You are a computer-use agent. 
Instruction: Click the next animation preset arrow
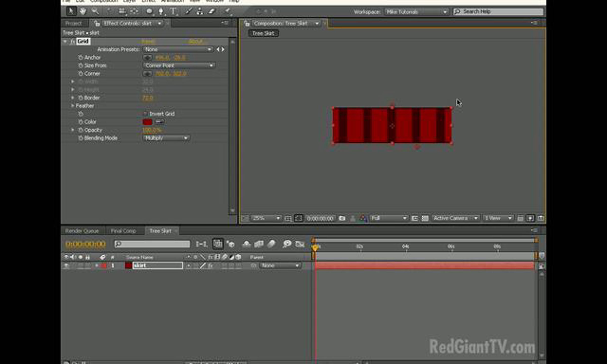223,50
